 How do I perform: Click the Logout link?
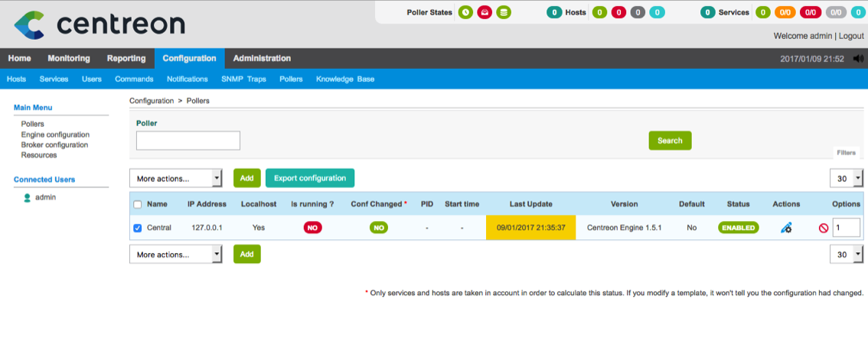pyautogui.click(x=851, y=36)
